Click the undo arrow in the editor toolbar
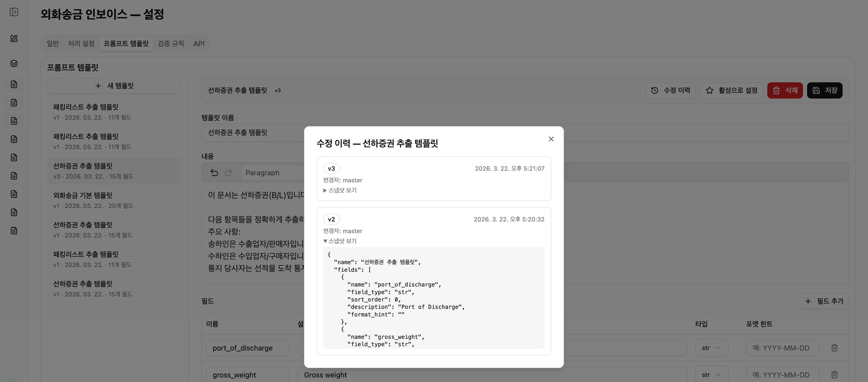Viewport: 868px width, 382px height. [214, 173]
